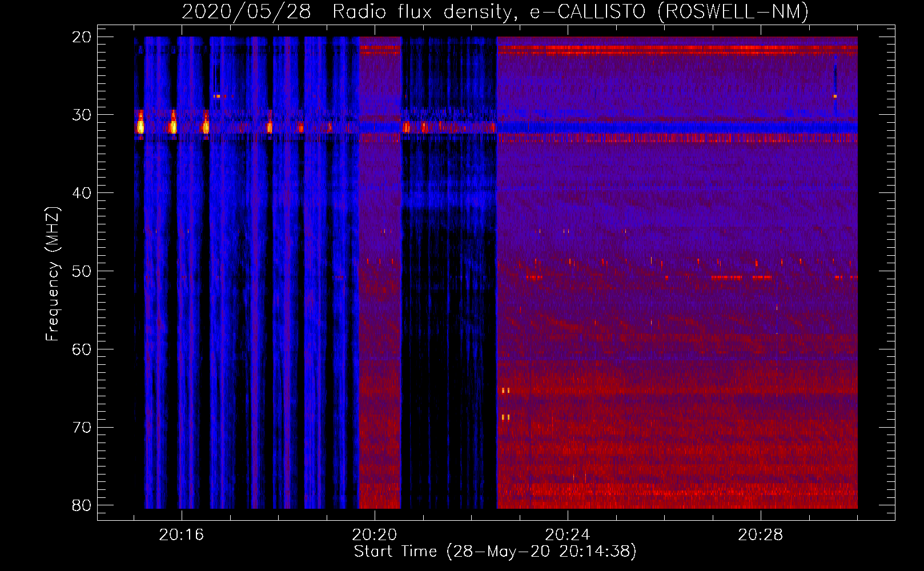Click the 20:20 time tick label
Image resolution: width=924 pixels, height=571 pixels.
pyautogui.click(x=374, y=535)
